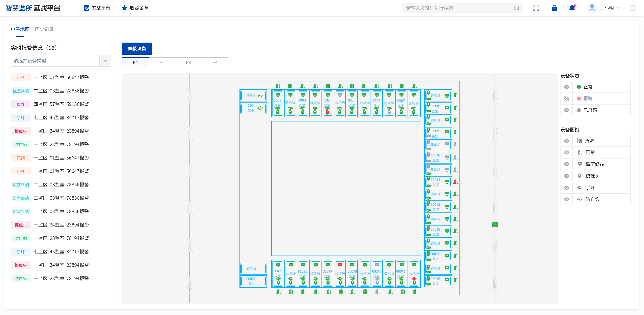Click the red camera icon in room 0004
Screen dimensions: 644x315
pos(327,112)
